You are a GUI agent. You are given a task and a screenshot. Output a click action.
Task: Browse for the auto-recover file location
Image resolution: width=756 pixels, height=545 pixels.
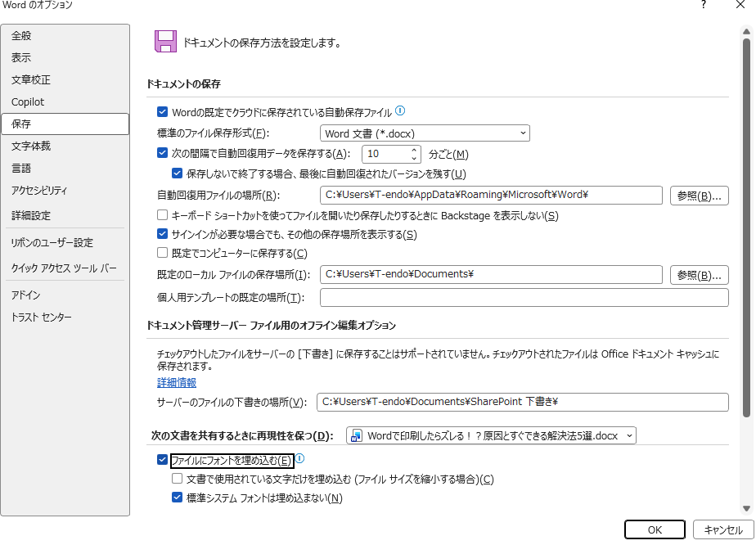tap(699, 196)
